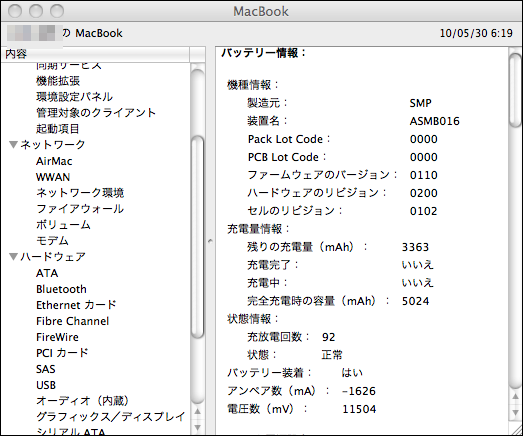Click the 製造元 value SMP
The height and width of the screenshot is (436, 523).
click(420, 103)
